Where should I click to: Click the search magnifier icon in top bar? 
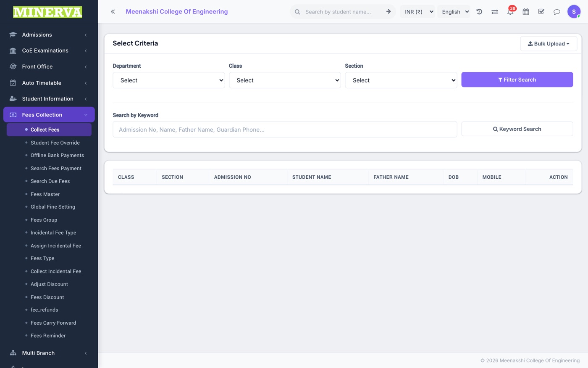pyautogui.click(x=297, y=12)
